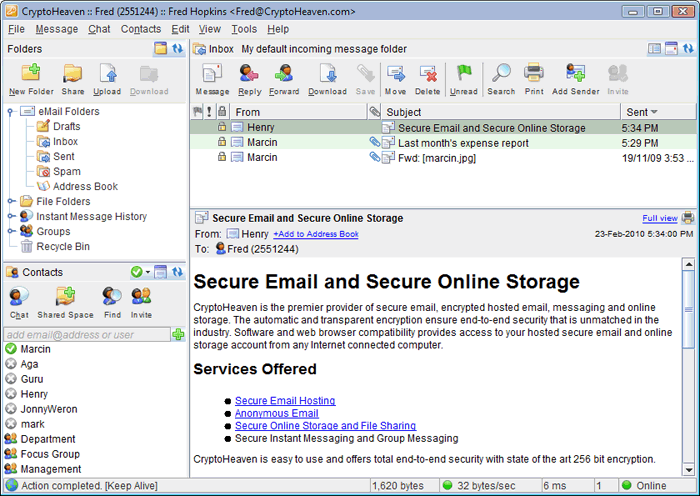Screen dimensions: 700x496
Task: Click the Add Sender icon
Action: click(575, 74)
